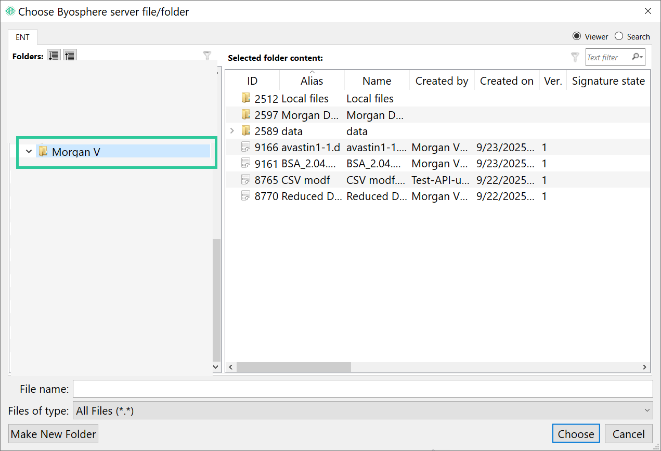Click the folder tree scroll down arrow
The image size is (661, 451).
coord(216,367)
